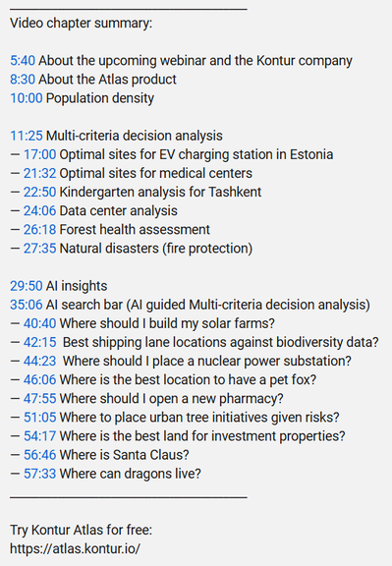This screenshot has height=566, width=392.
Task: Select the 17:00 EV charging station timestamp
Action: click(x=39, y=154)
